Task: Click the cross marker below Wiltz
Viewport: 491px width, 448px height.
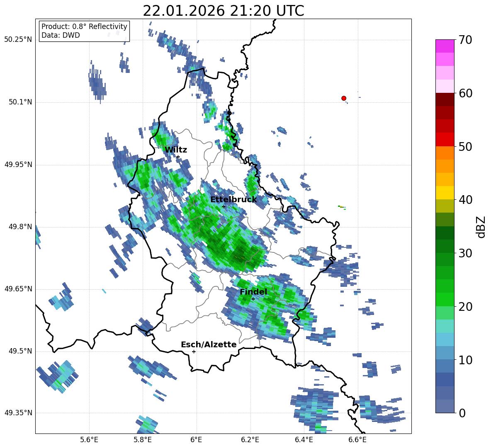Action: pos(178,157)
